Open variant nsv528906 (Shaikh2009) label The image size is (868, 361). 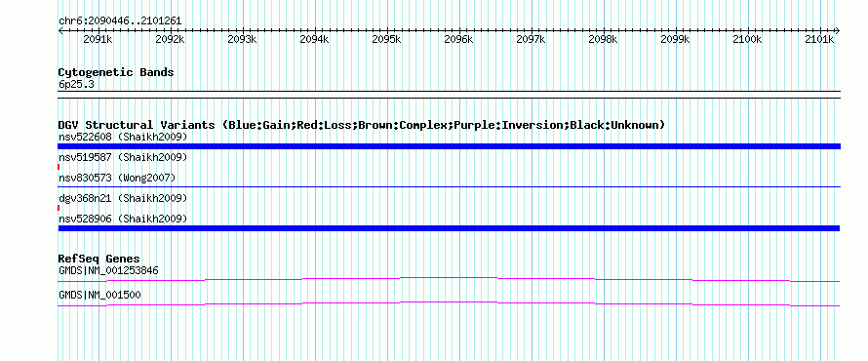(123, 220)
